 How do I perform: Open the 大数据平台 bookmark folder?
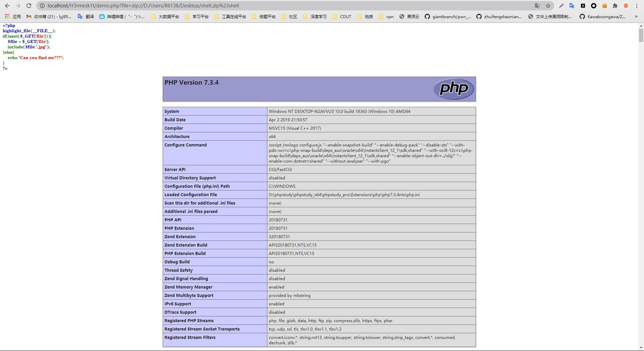pyautogui.click(x=165, y=16)
